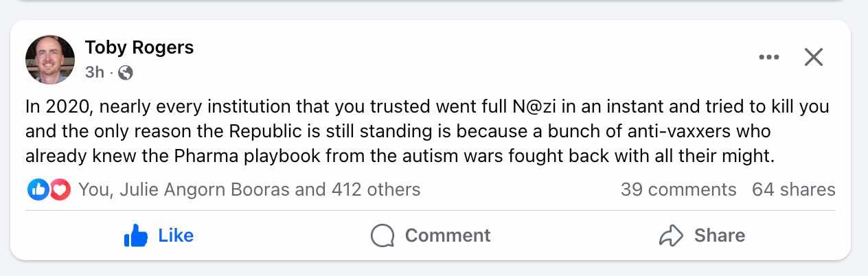Click the blue thumbs-up reaction badge

pos(37,189)
